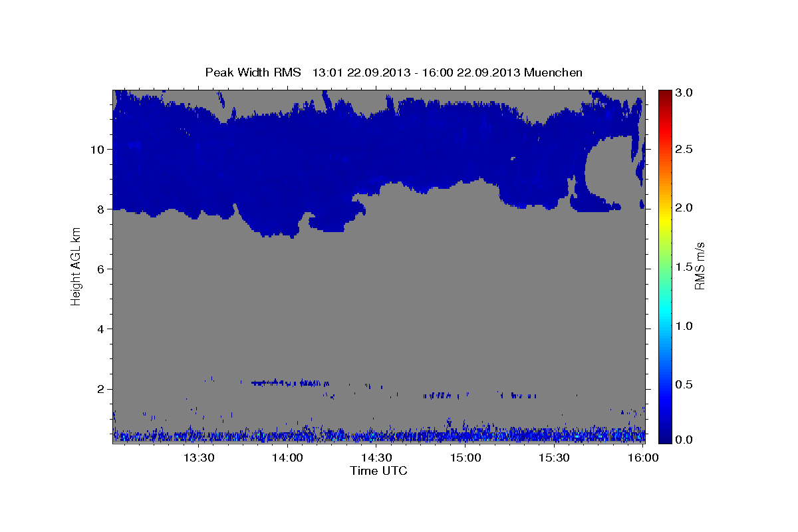Viewport: 798px width, 532px height.
Task: Click the "Height AGL km" axis label
Action: (x=76, y=266)
